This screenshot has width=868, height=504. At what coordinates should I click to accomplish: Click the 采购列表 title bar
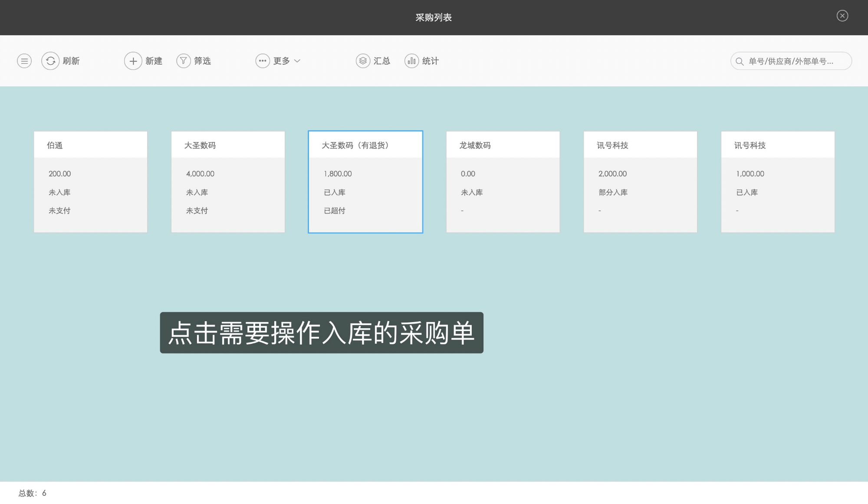click(434, 17)
